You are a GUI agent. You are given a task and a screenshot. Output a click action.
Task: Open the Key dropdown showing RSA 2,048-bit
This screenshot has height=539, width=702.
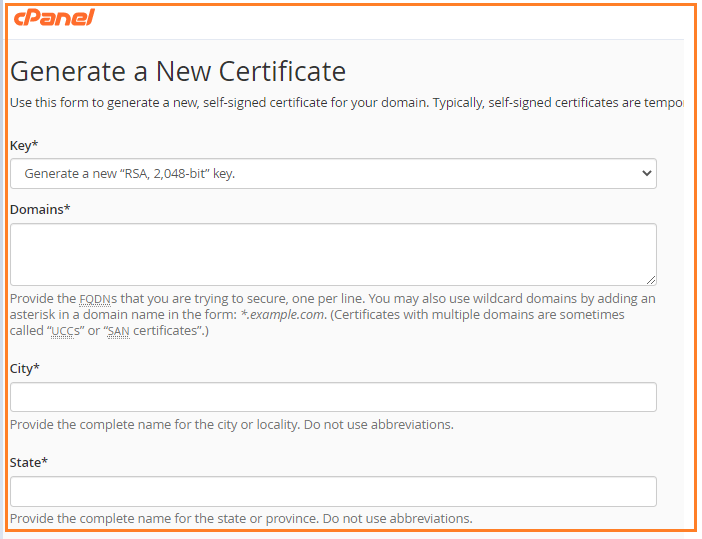coord(333,173)
